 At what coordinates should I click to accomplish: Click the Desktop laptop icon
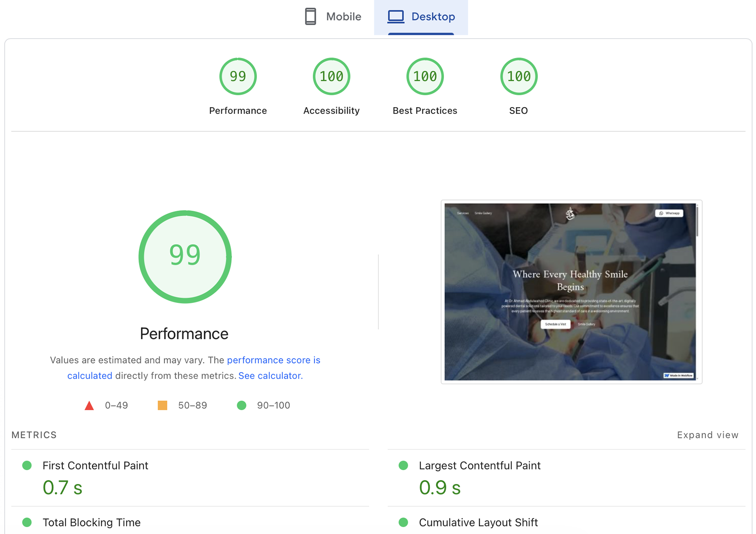point(396,17)
